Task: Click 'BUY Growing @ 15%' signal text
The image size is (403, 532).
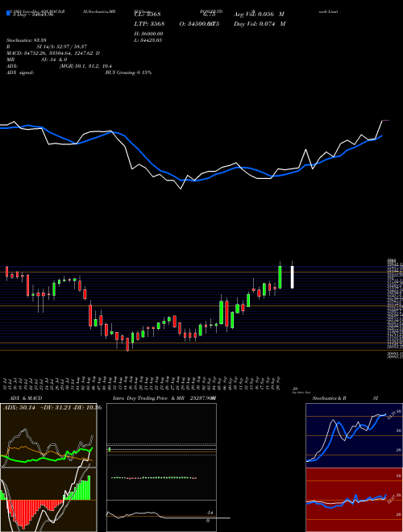Action: tap(128, 73)
